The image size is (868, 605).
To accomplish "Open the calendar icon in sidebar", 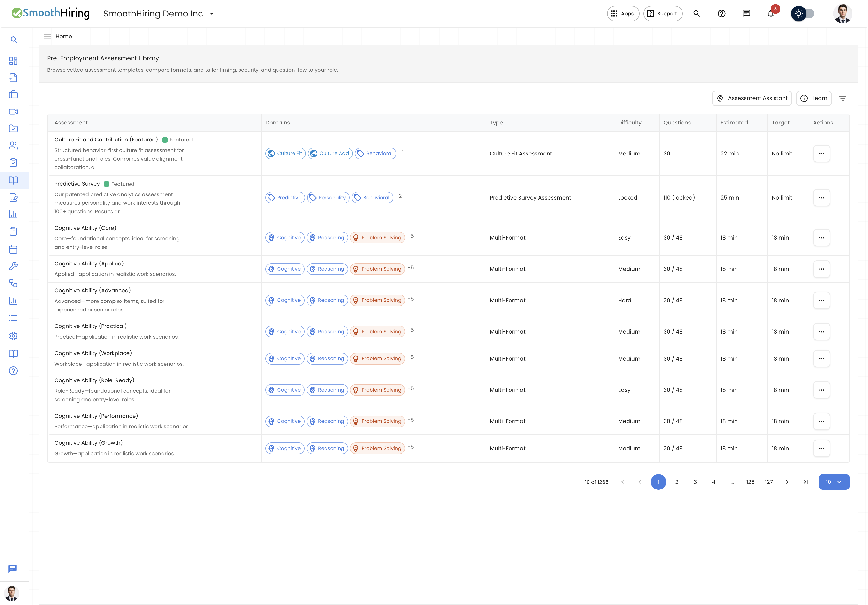I will coord(13,249).
